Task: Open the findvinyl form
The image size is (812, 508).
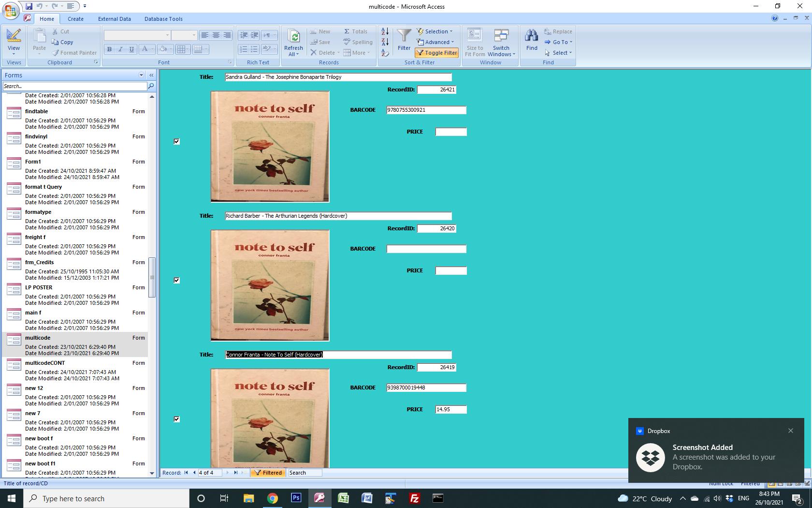Action: (75, 144)
